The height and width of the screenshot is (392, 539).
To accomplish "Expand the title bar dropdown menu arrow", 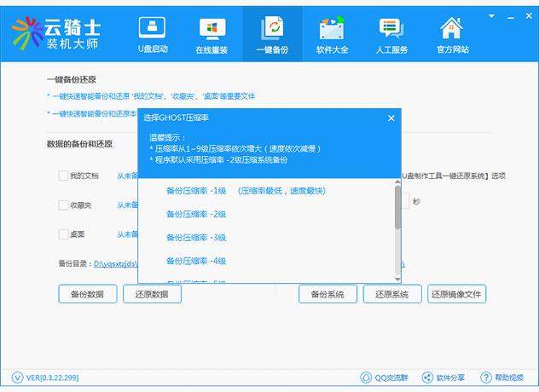I will point(490,15).
